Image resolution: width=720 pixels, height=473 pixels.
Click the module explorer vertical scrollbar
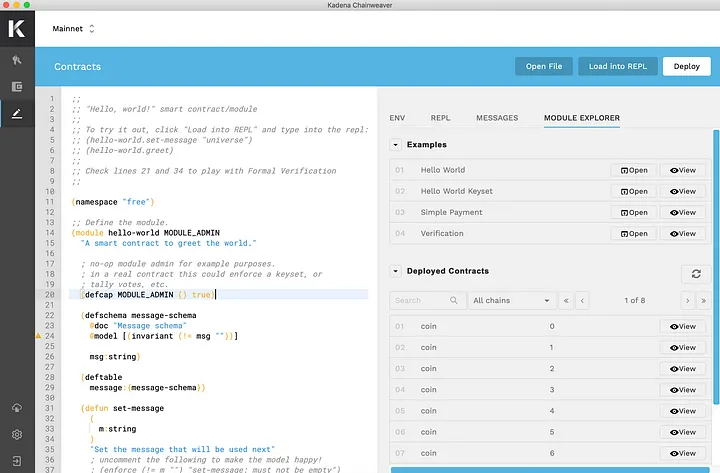tap(716, 267)
